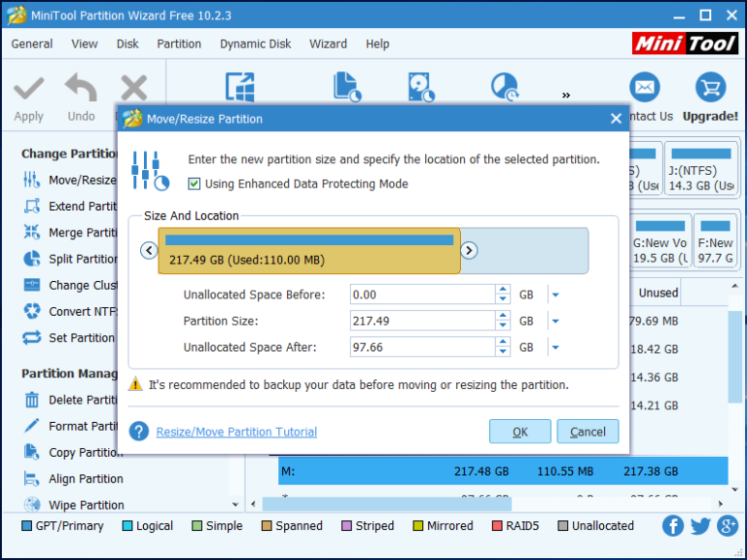Select Extend Partition sidebar icon
The width and height of the screenshot is (747, 560).
(32, 206)
